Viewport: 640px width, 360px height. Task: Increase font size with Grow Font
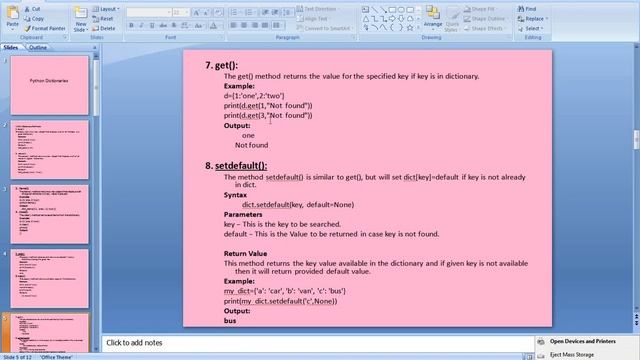click(x=196, y=13)
